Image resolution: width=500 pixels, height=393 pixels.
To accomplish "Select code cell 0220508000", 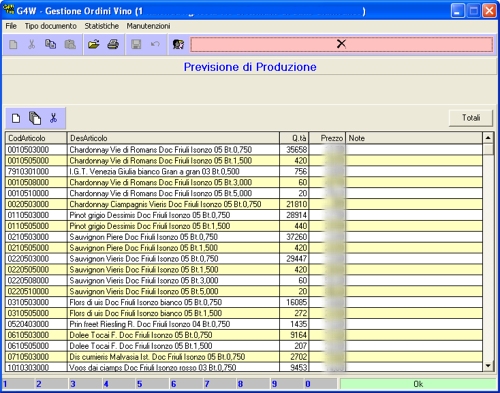I will [36, 281].
